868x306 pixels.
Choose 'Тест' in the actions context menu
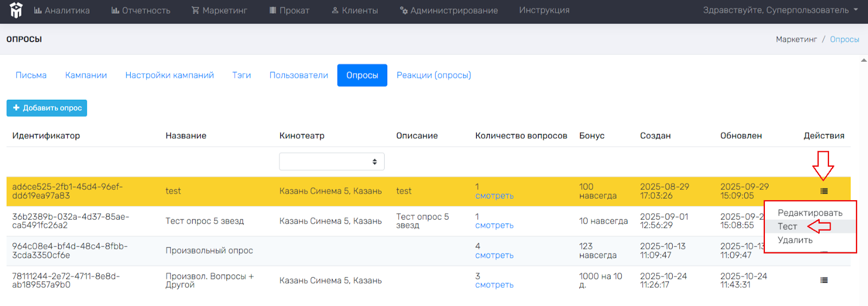[787, 227]
